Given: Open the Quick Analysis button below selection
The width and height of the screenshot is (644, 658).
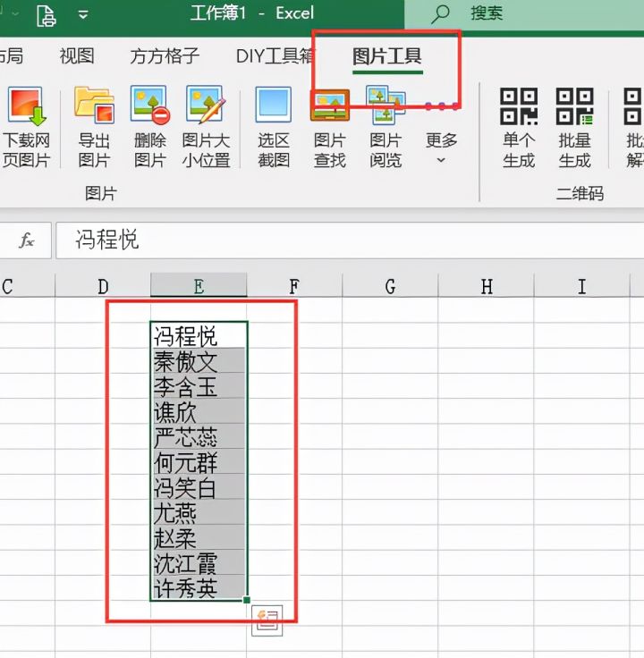Looking at the screenshot, I should (267, 620).
